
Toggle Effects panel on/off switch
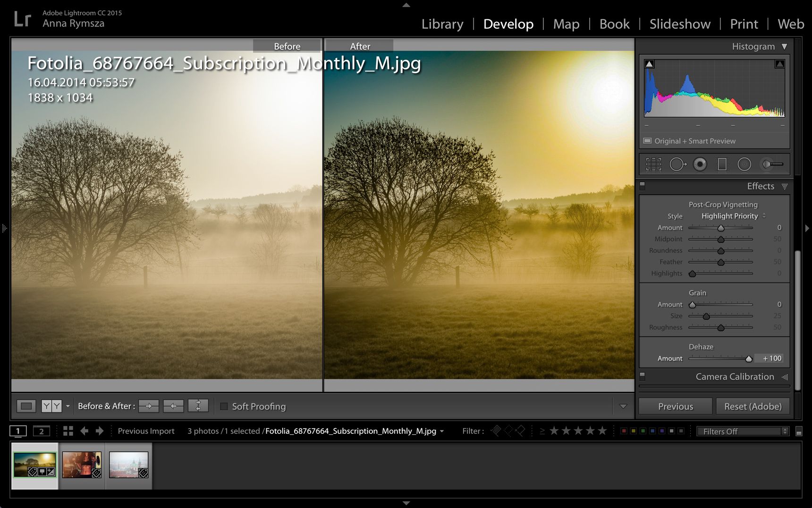coord(642,186)
